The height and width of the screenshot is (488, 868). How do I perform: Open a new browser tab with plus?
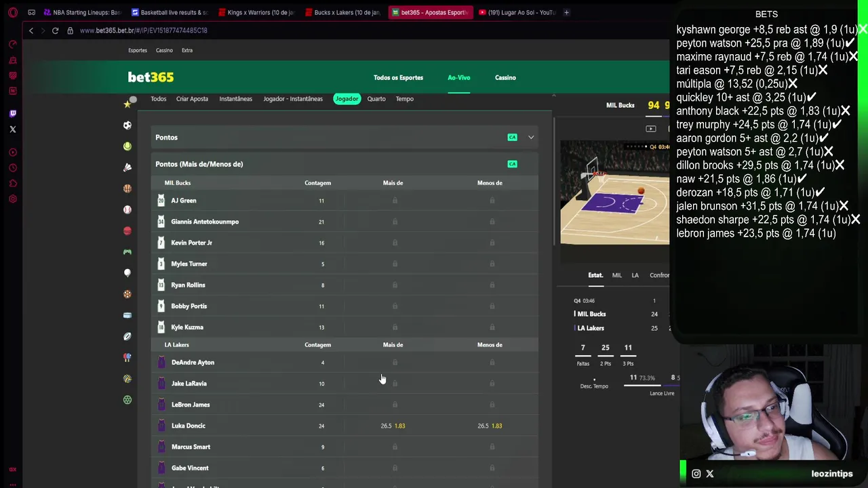[567, 12]
